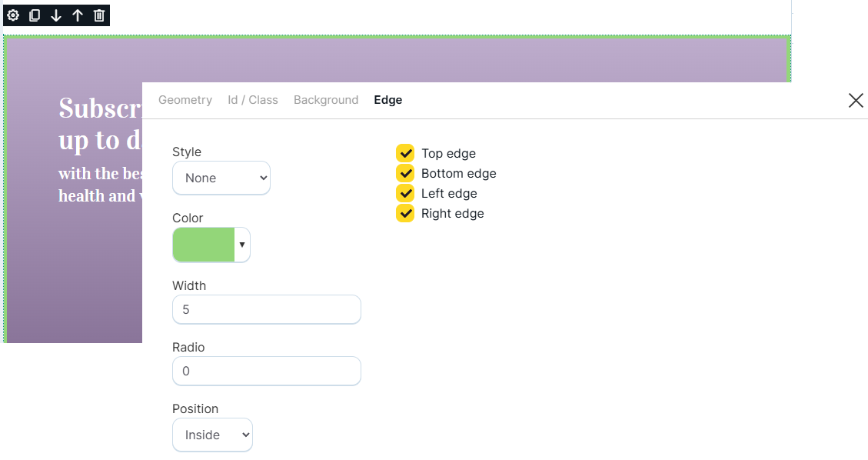Select the Edge tab
Screen dimensions: 868x460
point(388,100)
